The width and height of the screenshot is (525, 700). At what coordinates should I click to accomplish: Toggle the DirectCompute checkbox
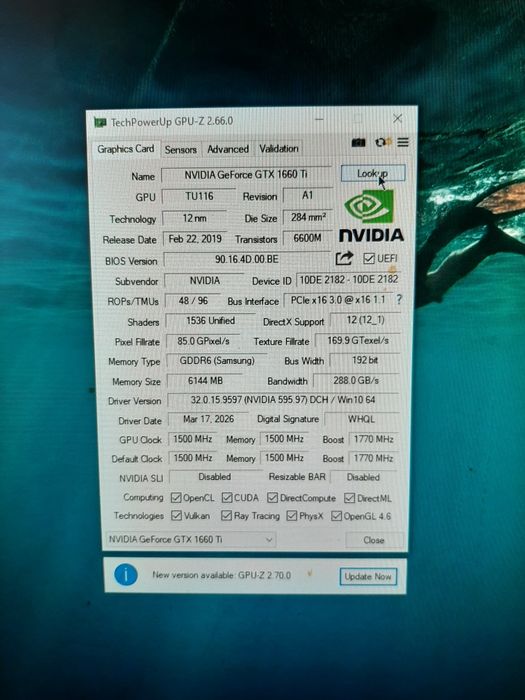pyautogui.click(x=272, y=497)
